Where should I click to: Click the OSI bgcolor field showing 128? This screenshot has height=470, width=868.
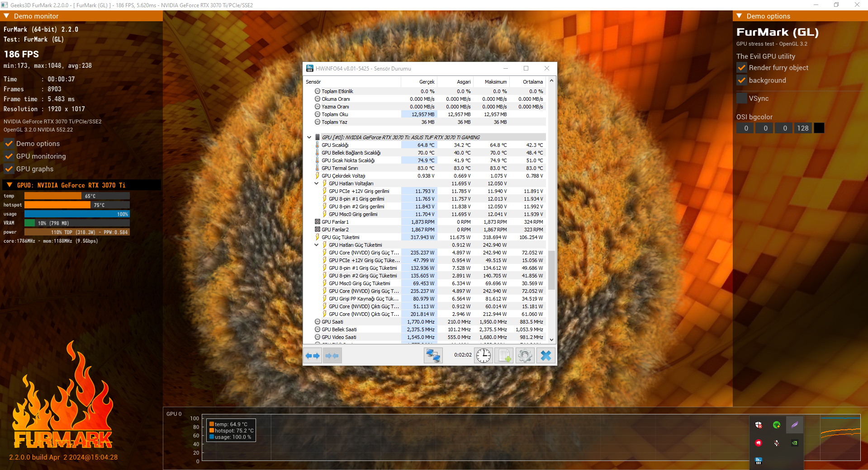point(803,128)
